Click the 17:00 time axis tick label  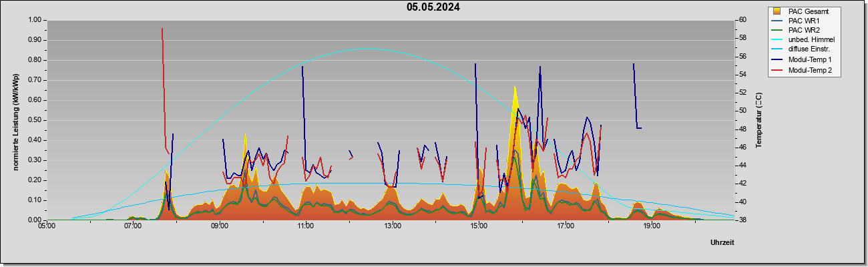pyautogui.click(x=566, y=226)
